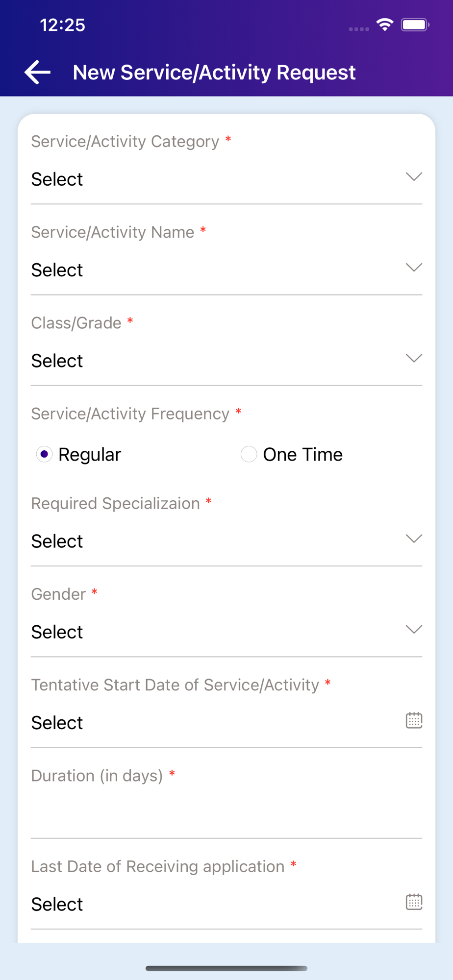Expand the Service/Activity Category dropdown arrow

click(x=414, y=177)
